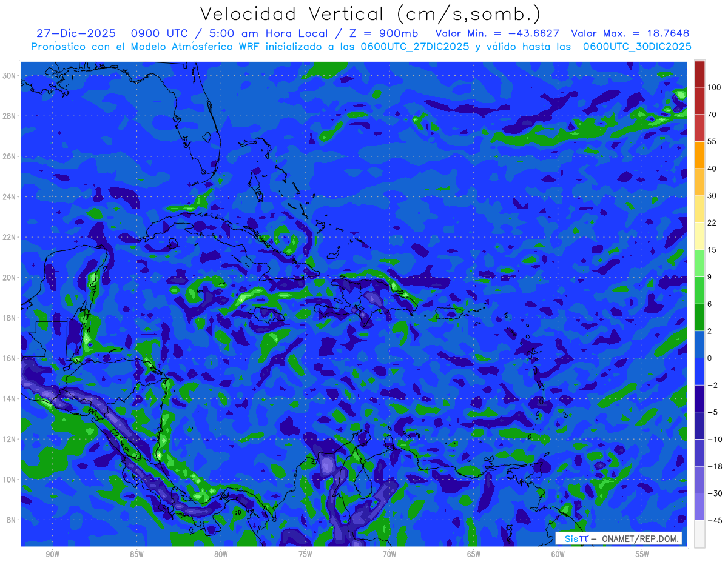728x562 pixels.
Task: Click the 8N latitude label
Action: point(10,520)
